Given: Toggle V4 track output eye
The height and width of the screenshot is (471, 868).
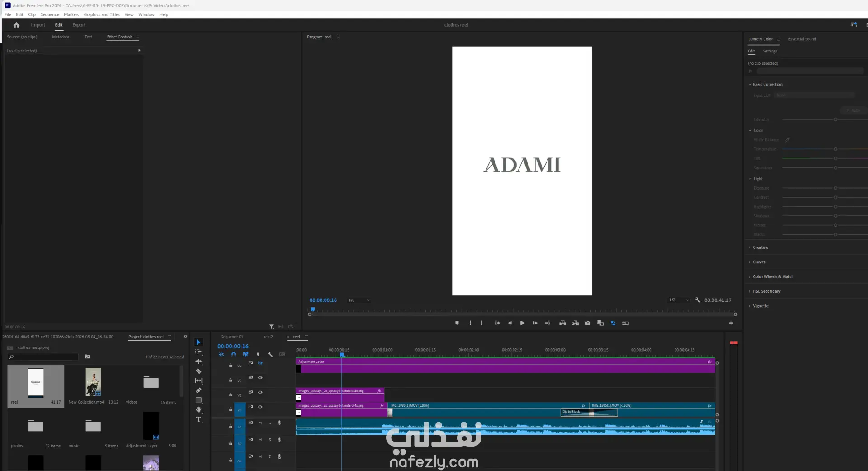Looking at the screenshot, I should (x=260, y=363).
